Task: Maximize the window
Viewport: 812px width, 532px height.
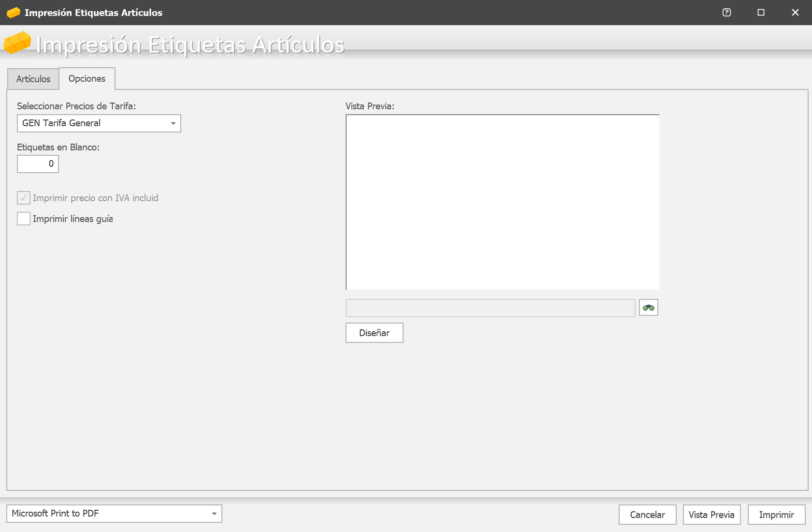Action: click(761, 13)
